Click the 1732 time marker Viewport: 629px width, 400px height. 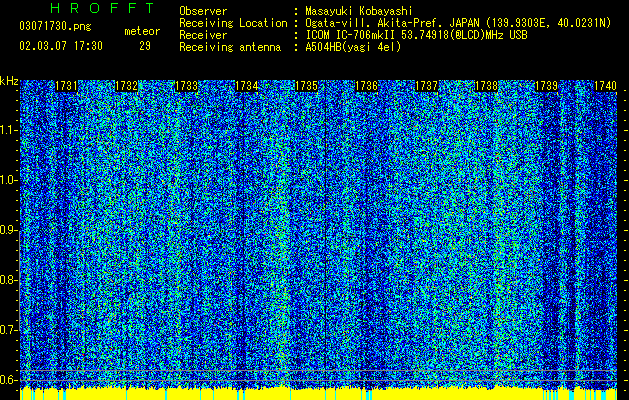coord(126,86)
